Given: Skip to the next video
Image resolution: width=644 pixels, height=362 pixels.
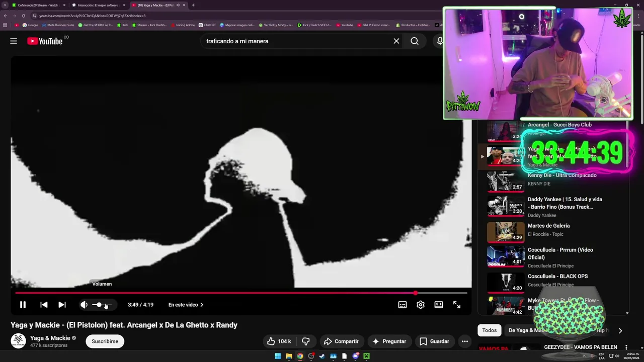Looking at the screenshot, I should click(62, 305).
